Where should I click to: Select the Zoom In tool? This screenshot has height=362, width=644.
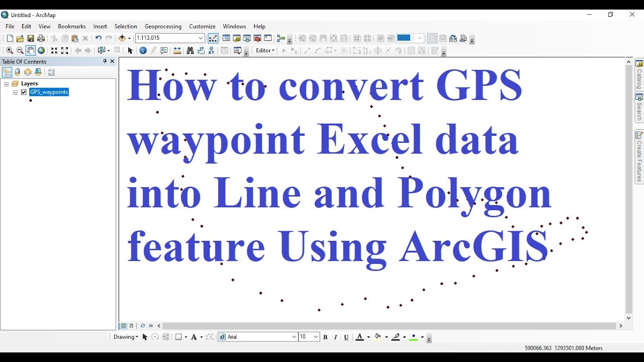click(10, 50)
